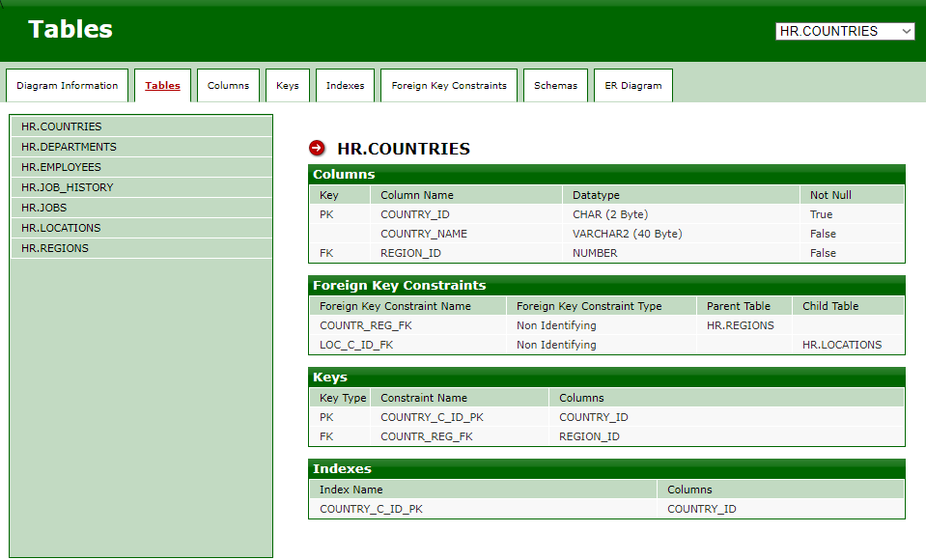Screen dimensions: 926x560
Task: Click HR.LOCATIONS in the Child Table column
Action: 841,345
